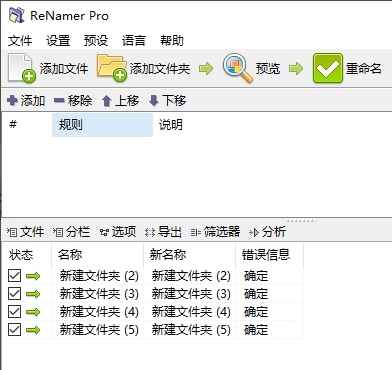The image size is (392, 370).
Task: Select 新建文件夹 (4) in the 名称 column
Action: pyautogui.click(x=99, y=312)
